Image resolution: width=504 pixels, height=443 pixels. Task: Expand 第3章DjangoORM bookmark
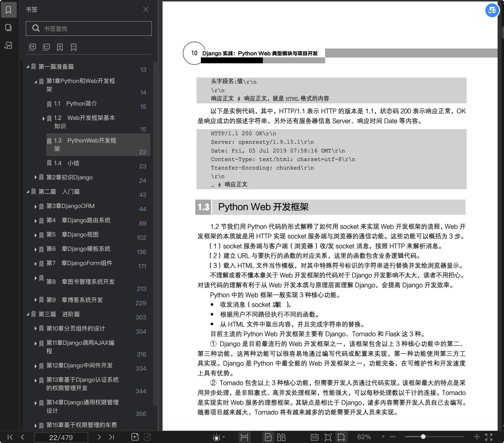tap(36, 206)
